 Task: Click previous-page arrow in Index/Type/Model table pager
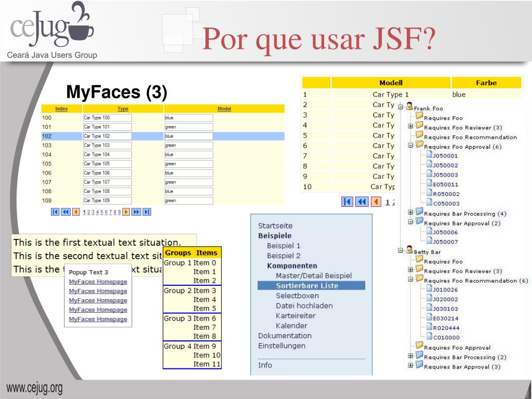click(x=76, y=212)
